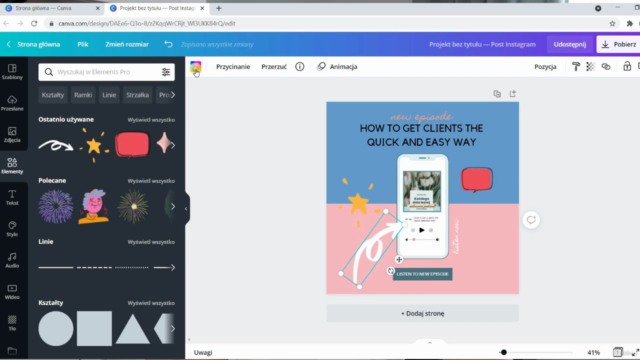Select the Strzałka category chip

[x=138, y=95]
